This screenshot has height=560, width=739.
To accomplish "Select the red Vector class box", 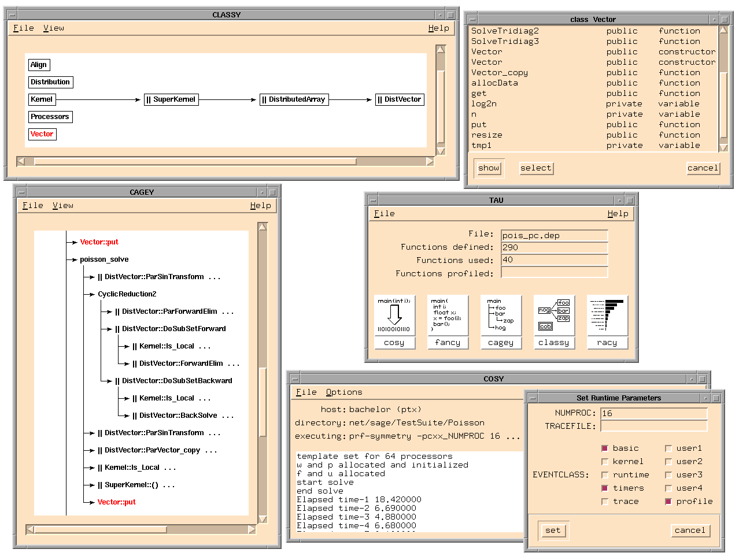I will (42, 134).
